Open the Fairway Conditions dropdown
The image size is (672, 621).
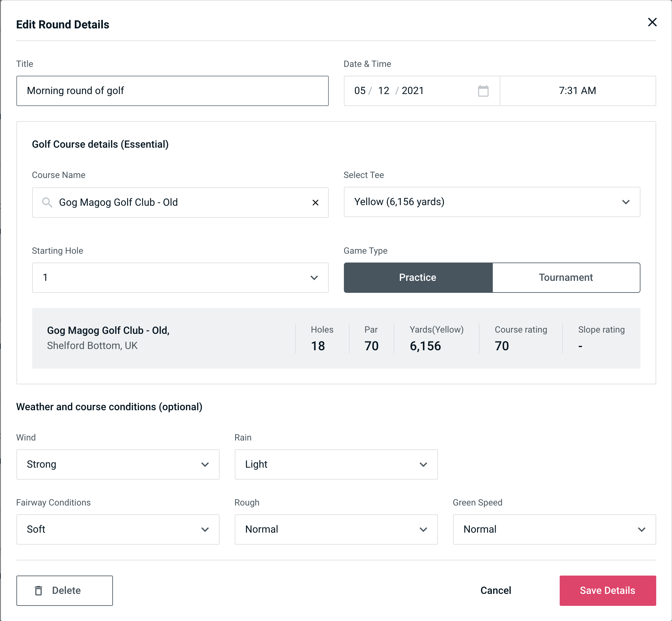118,529
